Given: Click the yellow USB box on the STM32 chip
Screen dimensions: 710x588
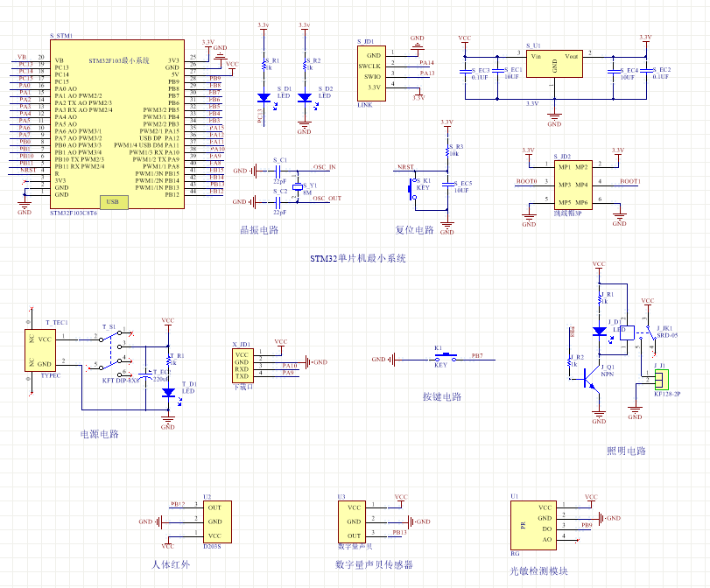Looking at the screenshot, I should [x=114, y=202].
